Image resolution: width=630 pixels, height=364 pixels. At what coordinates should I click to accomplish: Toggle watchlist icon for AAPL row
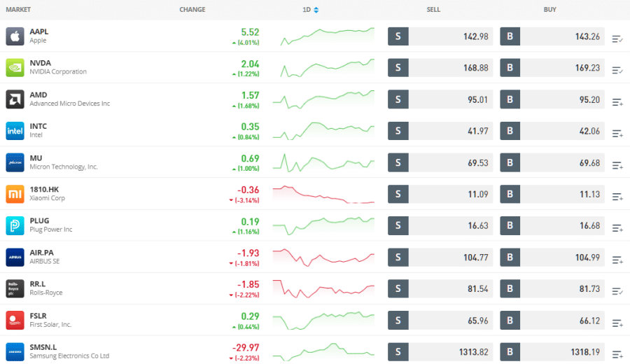tap(617, 39)
